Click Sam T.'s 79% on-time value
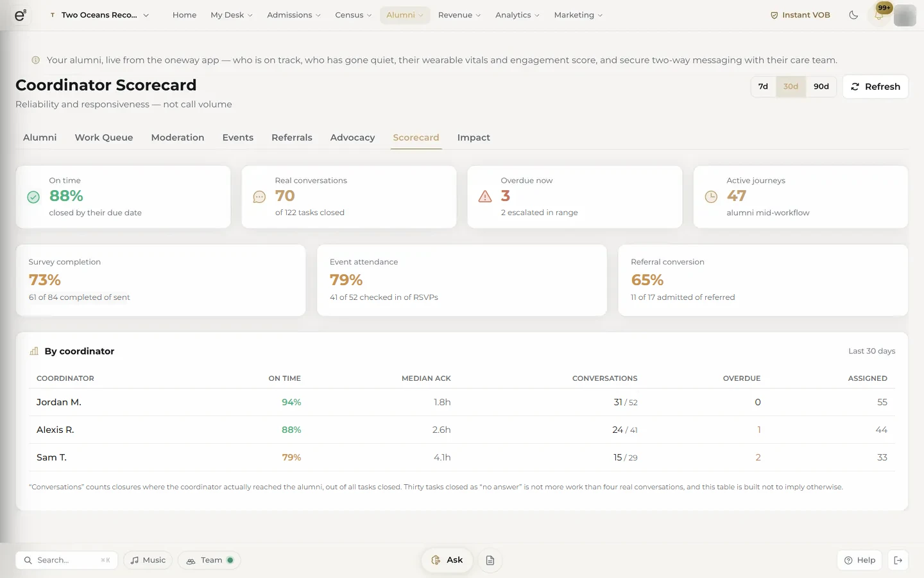 (291, 457)
